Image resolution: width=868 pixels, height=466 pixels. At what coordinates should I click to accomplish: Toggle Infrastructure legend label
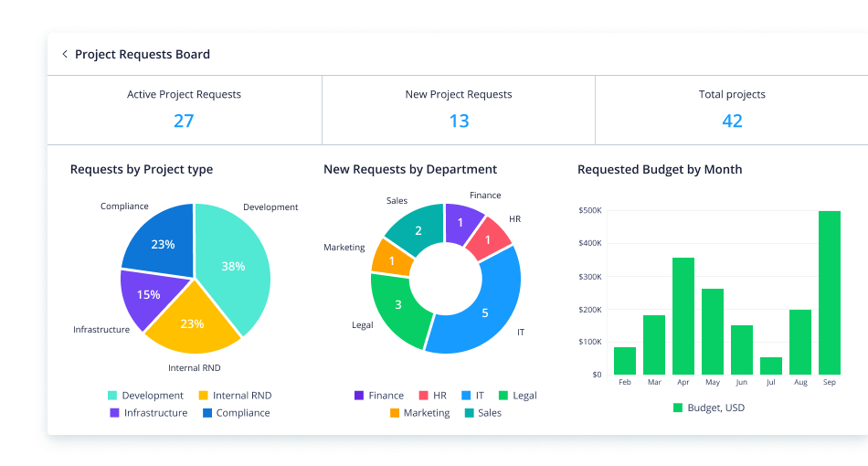[x=155, y=413]
